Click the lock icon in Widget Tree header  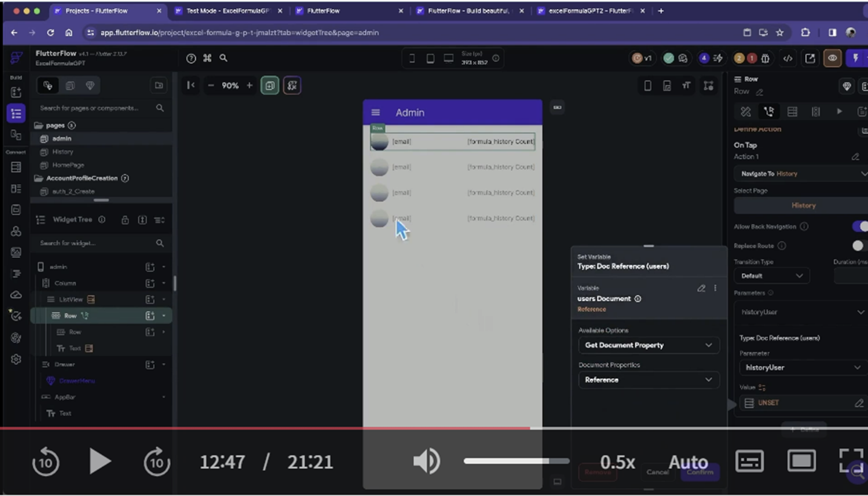click(125, 220)
